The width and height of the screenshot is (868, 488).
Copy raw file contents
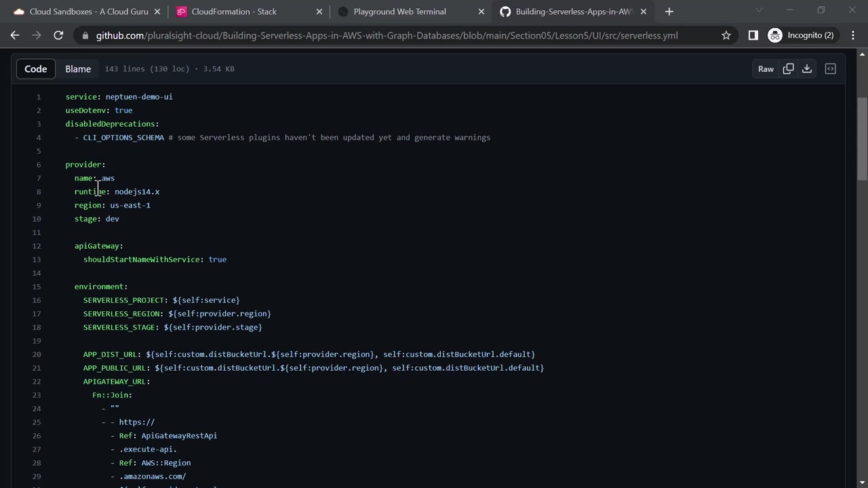(788, 68)
